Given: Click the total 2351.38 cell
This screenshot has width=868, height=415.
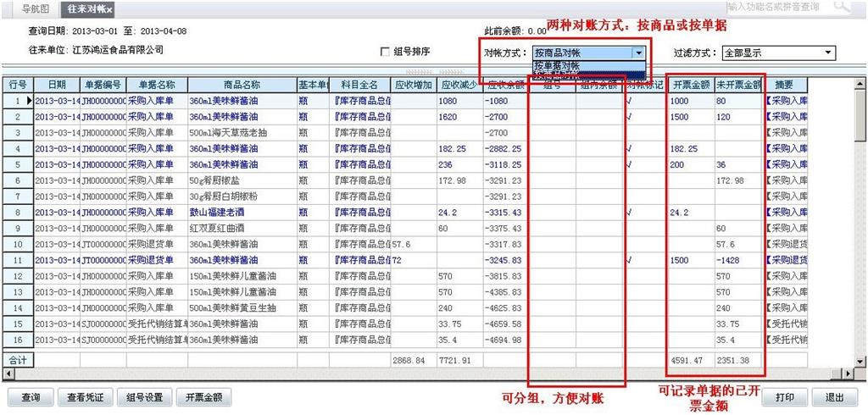Looking at the screenshot, I should pos(739,360).
